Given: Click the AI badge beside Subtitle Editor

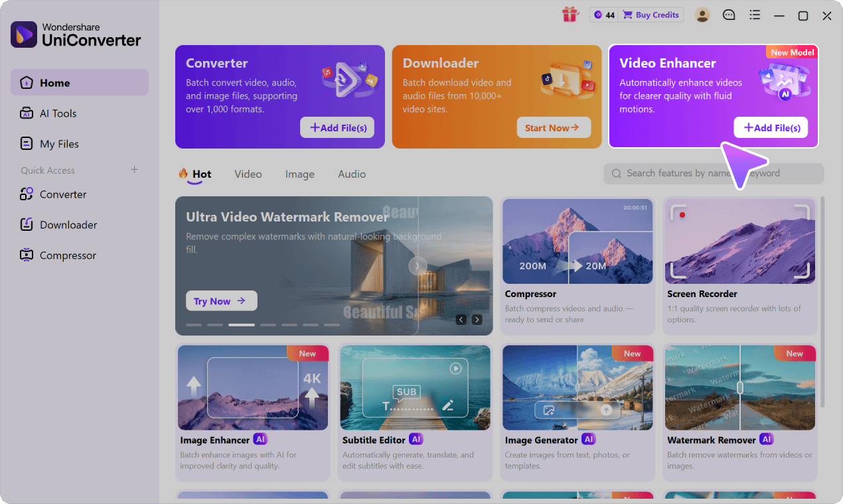Looking at the screenshot, I should coord(416,439).
